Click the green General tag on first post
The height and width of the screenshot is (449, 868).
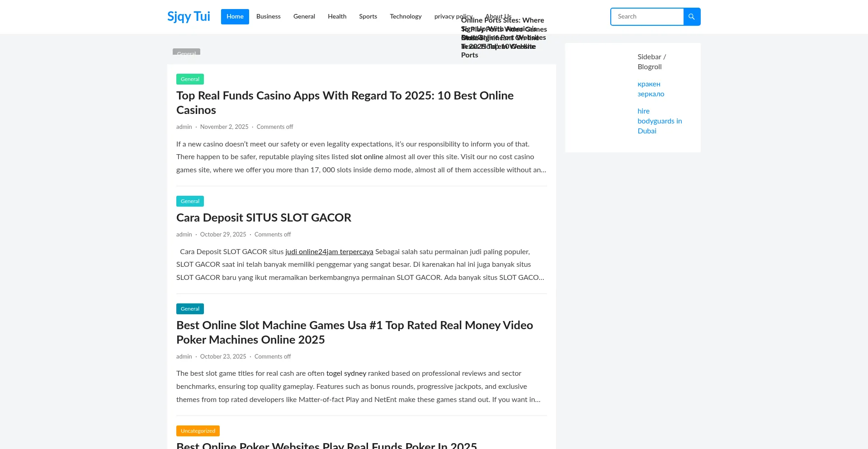click(x=190, y=79)
